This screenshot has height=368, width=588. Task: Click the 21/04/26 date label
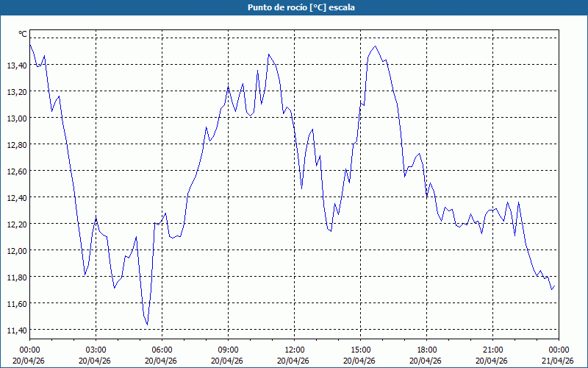pyautogui.click(x=558, y=361)
